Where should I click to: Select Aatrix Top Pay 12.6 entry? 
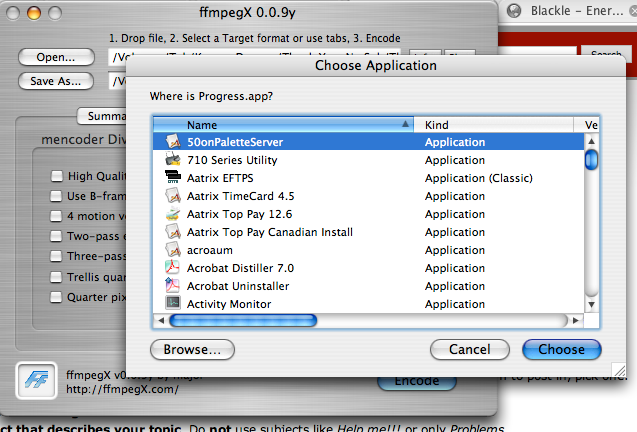click(239, 214)
